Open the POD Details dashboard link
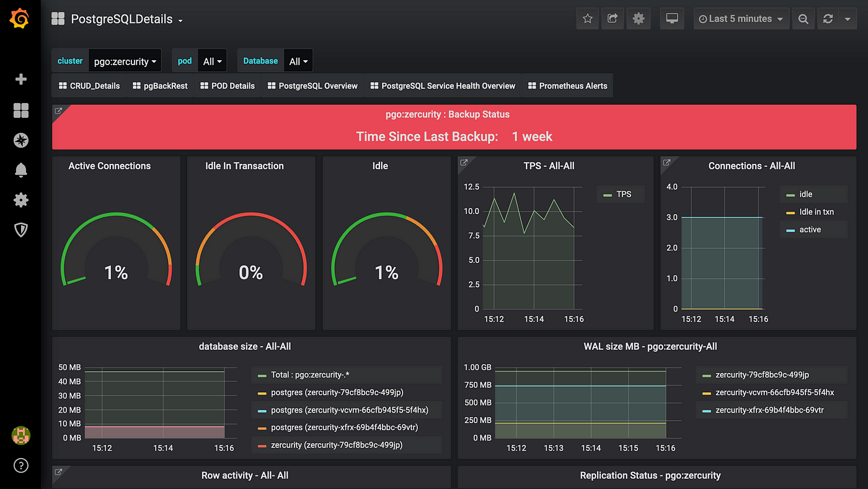 [228, 86]
